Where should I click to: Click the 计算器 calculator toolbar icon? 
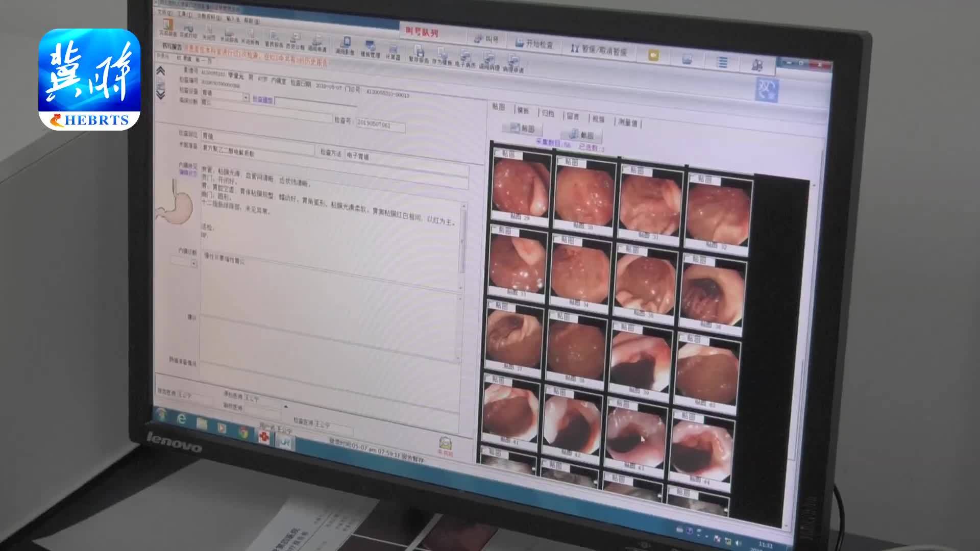point(393,51)
